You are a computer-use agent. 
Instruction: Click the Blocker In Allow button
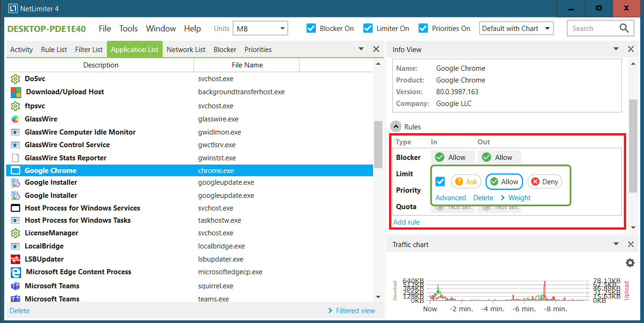click(453, 158)
